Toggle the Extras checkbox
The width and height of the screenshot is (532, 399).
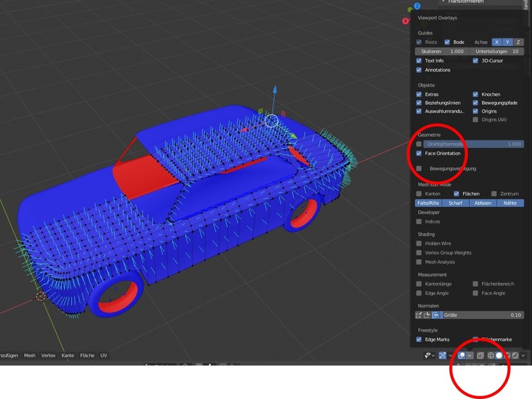[x=419, y=94]
